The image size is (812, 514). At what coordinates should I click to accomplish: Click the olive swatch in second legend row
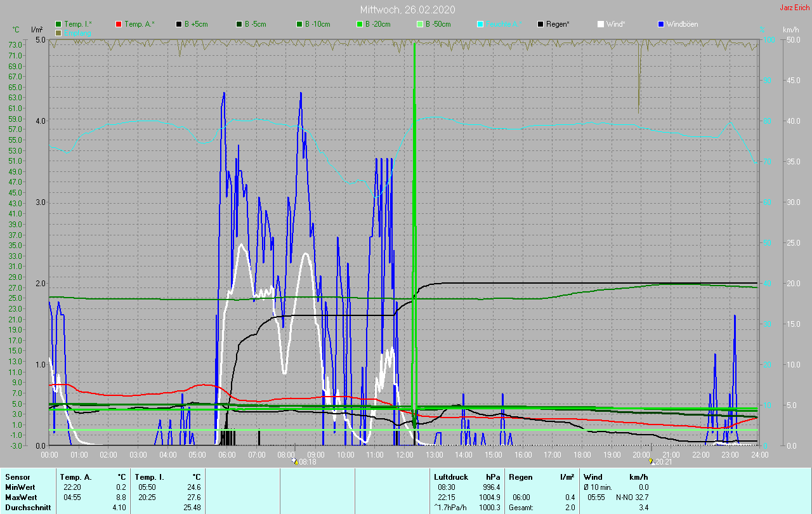[58, 32]
